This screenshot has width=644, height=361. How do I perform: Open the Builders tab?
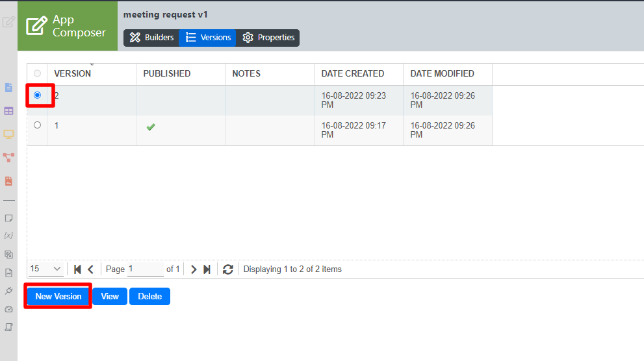(x=151, y=38)
